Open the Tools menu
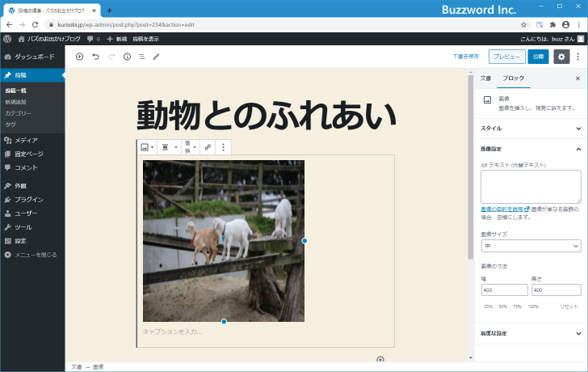Viewport: 588px width, 372px height. (32, 227)
